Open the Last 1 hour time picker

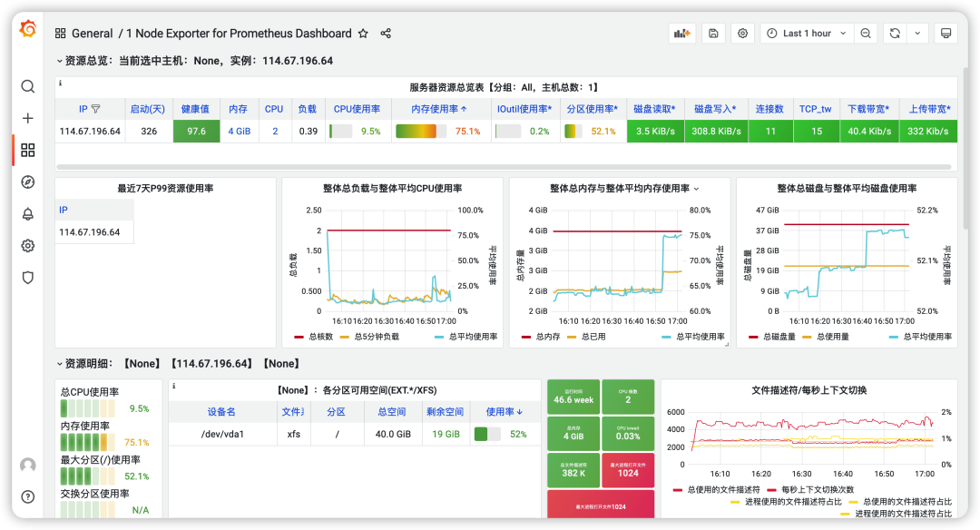pyautogui.click(x=806, y=34)
